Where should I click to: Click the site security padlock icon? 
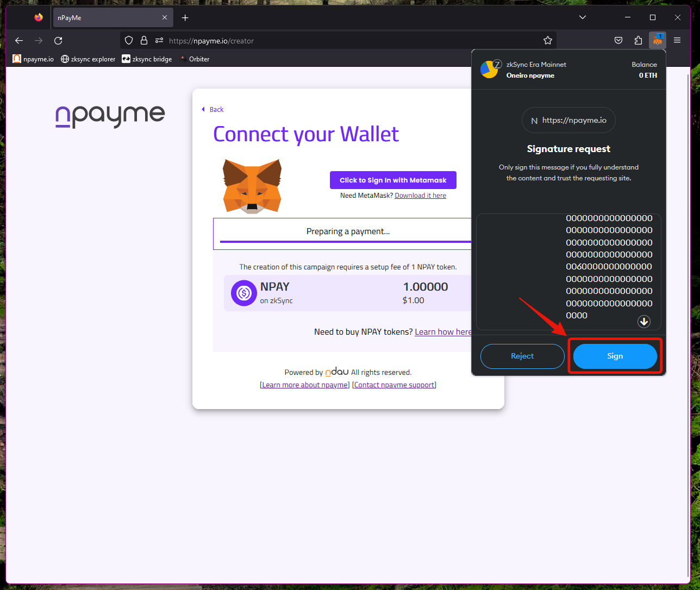[144, 40]
